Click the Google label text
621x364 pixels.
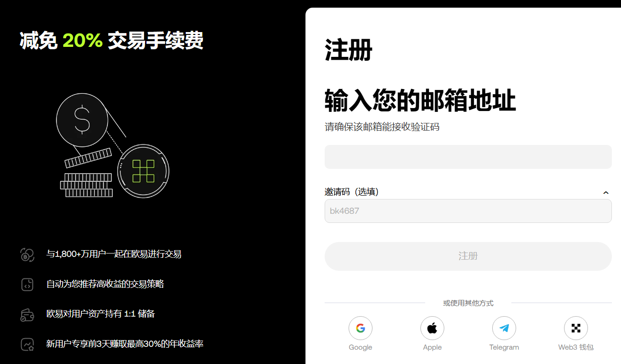pyautogui.click(x=361, y=347)
